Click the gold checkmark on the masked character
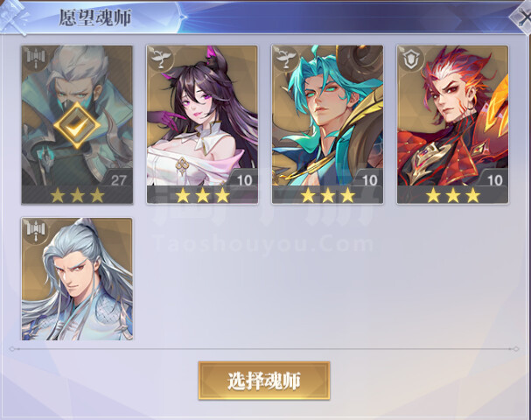Viewport: 531px width, 420px height. [x=77, y=126]
